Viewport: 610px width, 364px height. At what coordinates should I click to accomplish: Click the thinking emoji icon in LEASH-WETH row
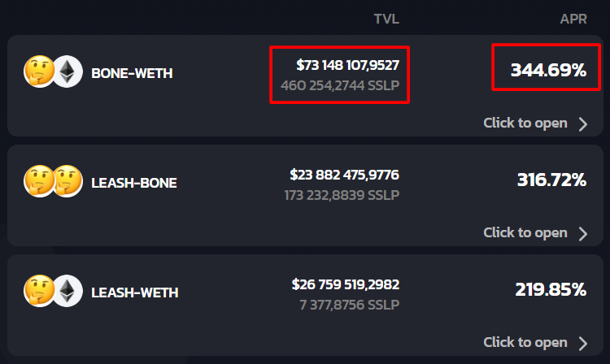click(x=39, y=292)
